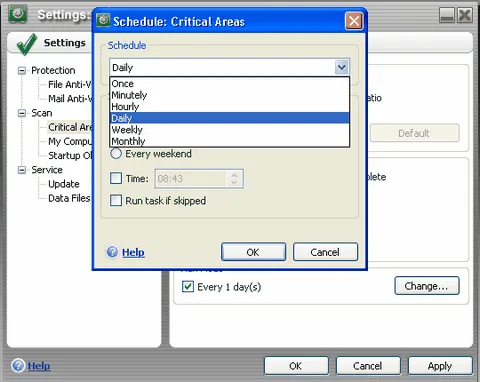Select Service in the settings tree
Viewport: 480px width, 382px height.
[x=47, y=170]
